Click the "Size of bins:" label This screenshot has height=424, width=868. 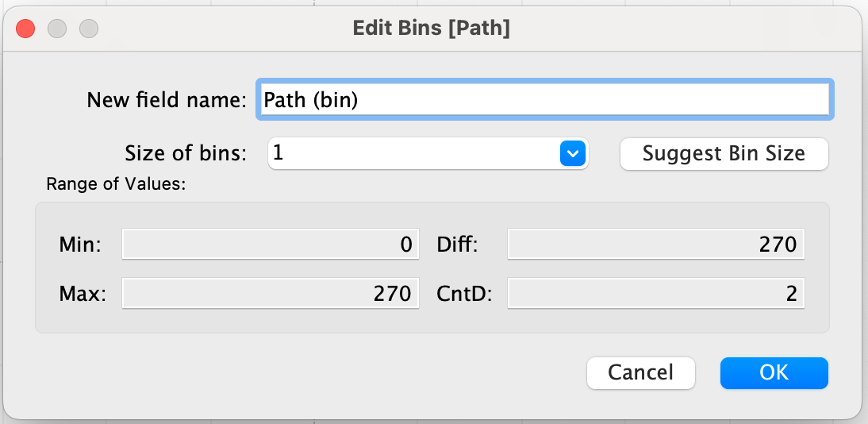click(x=186, y=153)
